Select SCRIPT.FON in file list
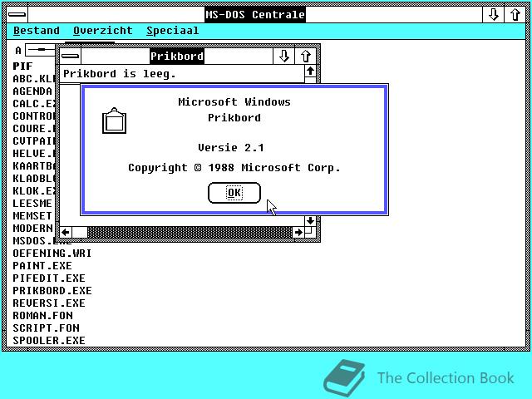This screenshot has height=399, width=532. [x=46, y=328]
